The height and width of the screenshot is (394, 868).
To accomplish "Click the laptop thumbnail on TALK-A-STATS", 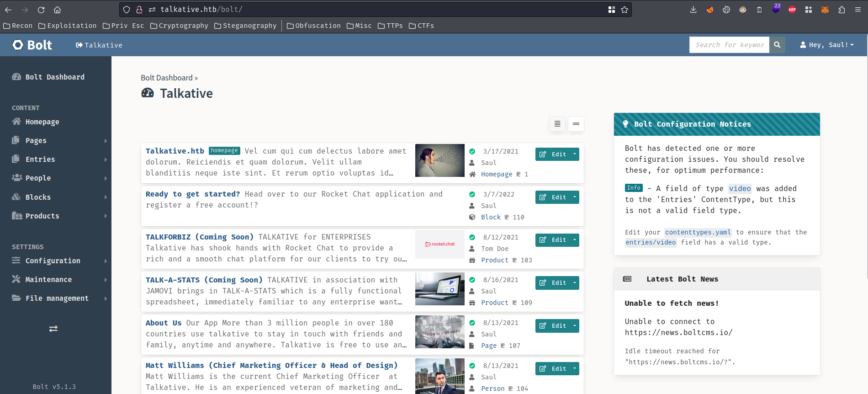I will 439,289.
